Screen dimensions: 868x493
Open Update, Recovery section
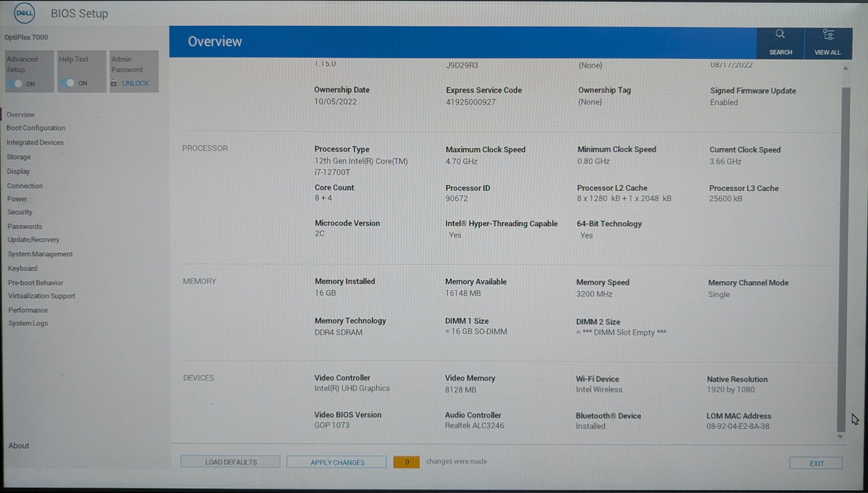[x=34, y=239]
